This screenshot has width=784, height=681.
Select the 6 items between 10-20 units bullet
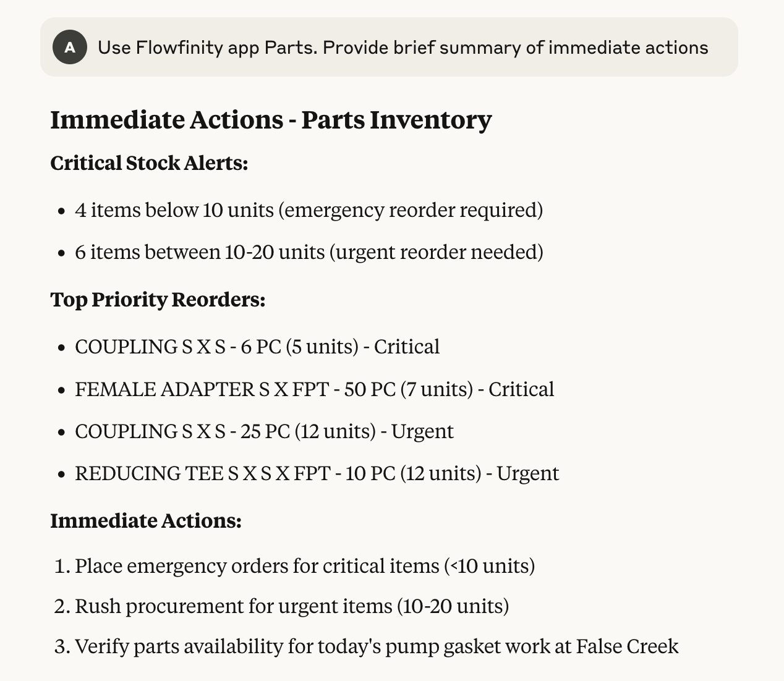pos(309,252)
